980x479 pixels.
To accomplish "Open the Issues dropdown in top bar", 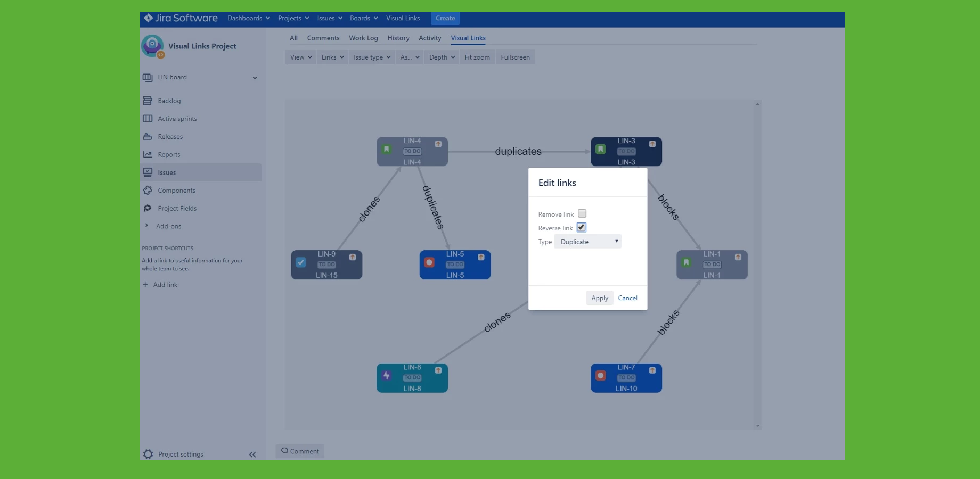I will (330, 18).
